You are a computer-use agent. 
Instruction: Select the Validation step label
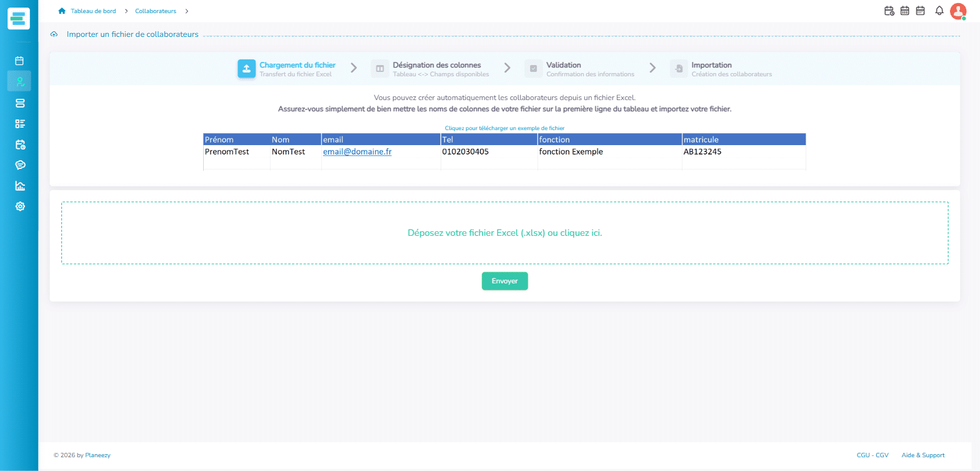coord(564,65)
